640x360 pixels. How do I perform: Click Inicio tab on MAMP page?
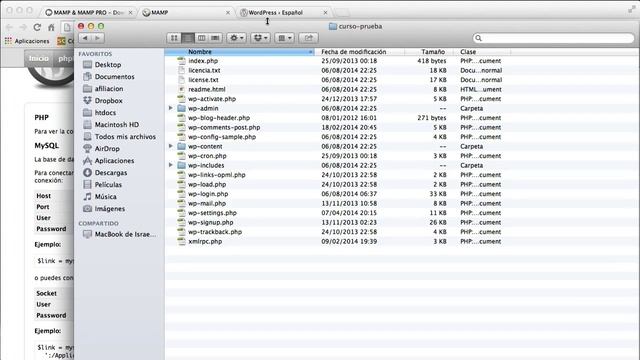(x=39, y=58)
